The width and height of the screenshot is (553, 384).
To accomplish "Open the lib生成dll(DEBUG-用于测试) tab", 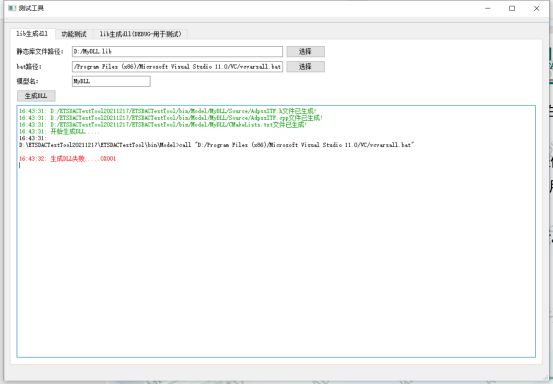I will pyautogui.click(x=140, y=34).
